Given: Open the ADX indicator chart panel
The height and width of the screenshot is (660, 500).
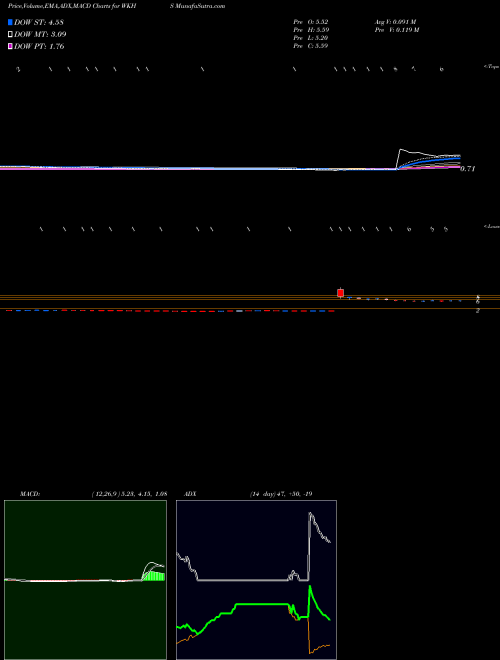Looking at the screenshot, I should point(257,580).
